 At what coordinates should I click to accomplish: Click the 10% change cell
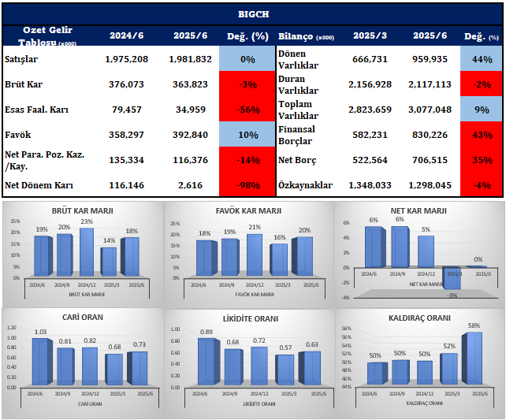[247, 135]
